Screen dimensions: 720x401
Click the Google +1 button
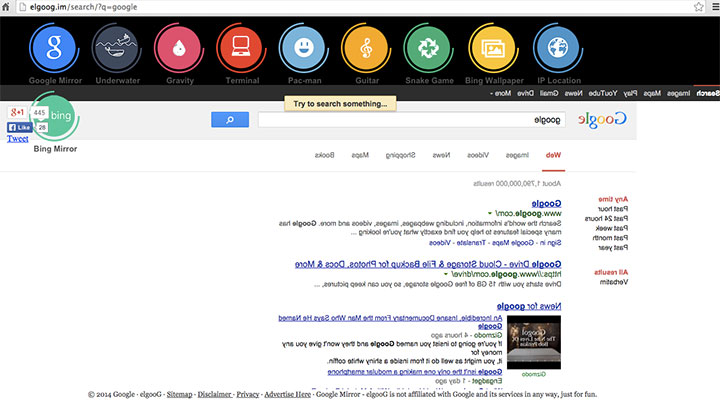click(17, 112)
